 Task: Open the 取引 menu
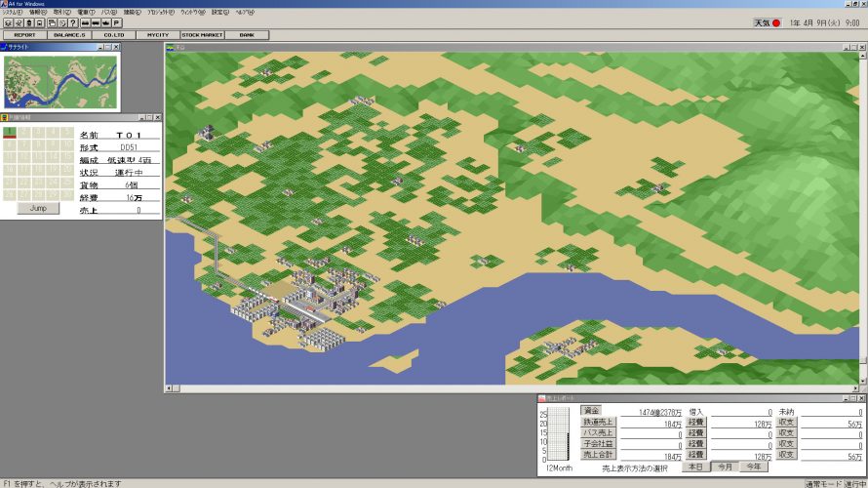tap(61, 12)
